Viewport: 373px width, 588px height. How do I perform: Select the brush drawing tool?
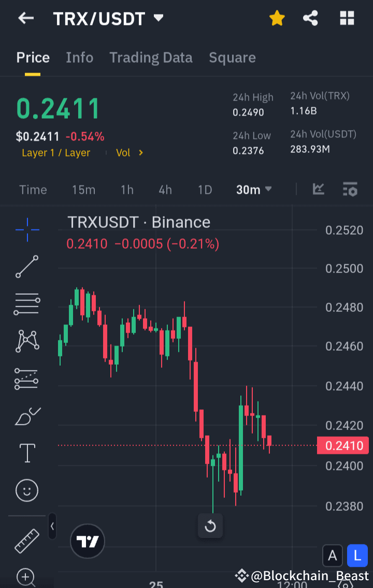coord(27,415)
